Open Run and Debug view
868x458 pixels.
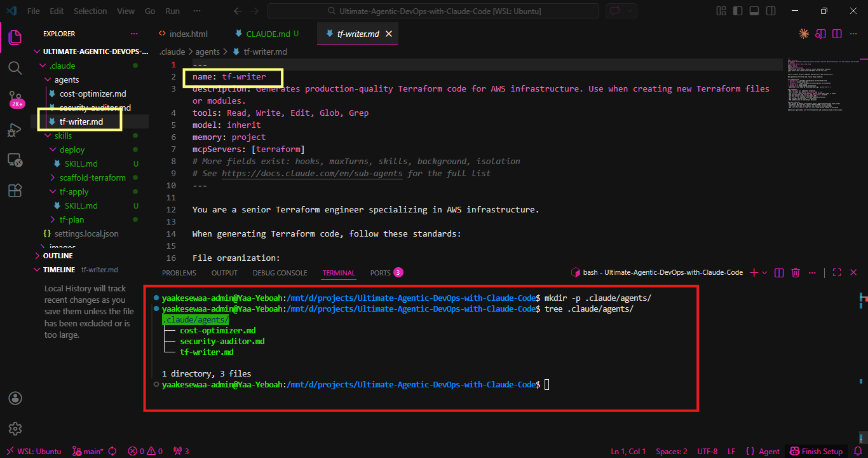click(15, 130)
